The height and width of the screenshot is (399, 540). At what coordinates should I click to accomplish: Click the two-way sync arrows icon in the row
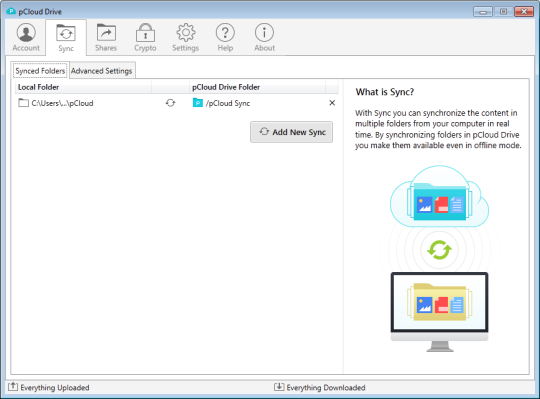click(x=170, y=103)
